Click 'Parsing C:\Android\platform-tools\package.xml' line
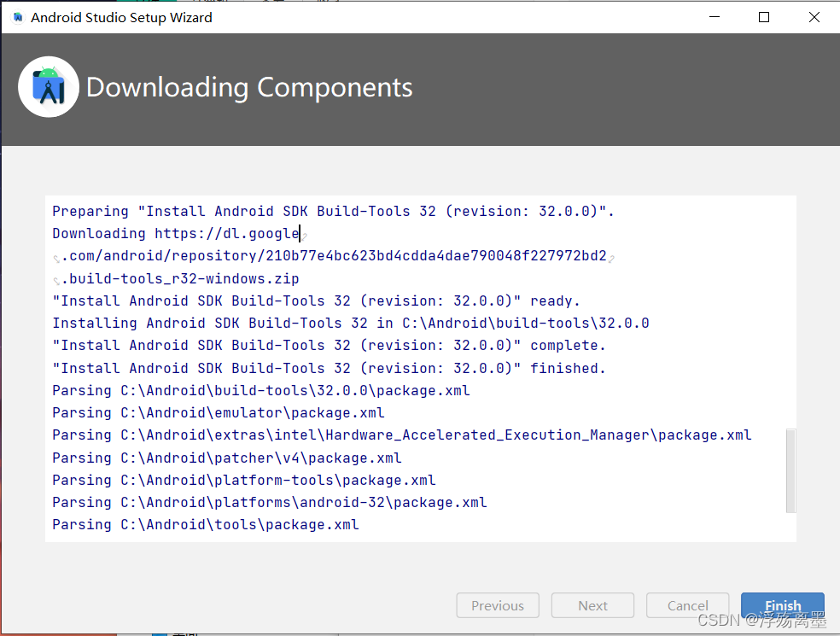 click(244, 480)
